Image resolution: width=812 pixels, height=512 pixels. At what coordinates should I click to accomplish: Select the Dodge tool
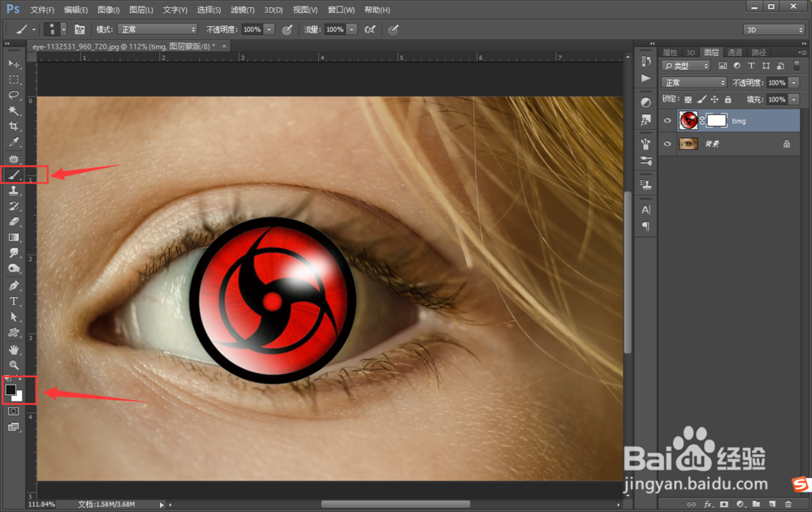(x=14, y=268)
